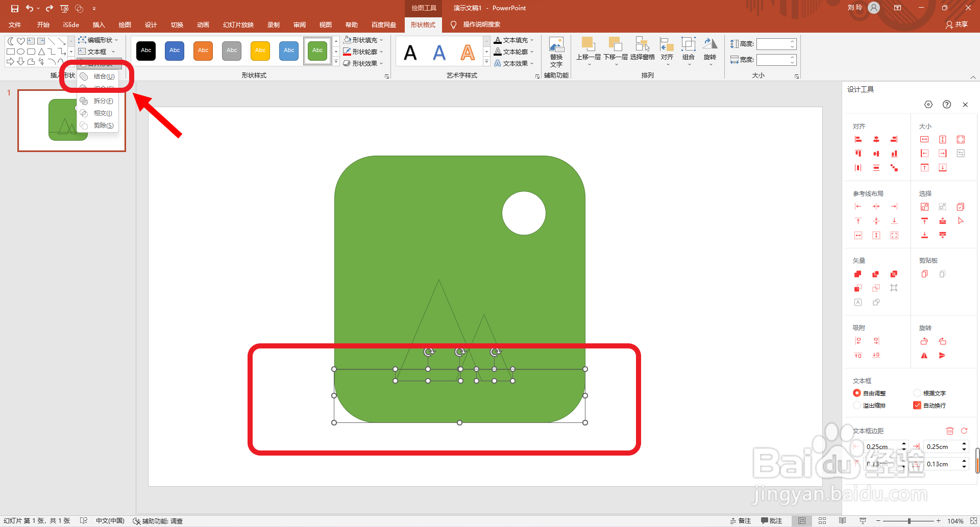The width and height of the screenshot is (980, 527).
Task: Expand the 文本框 dropdown
Action: (x=97, y=52)
